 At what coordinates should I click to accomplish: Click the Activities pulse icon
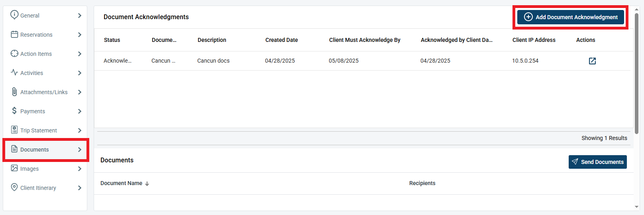14,72
